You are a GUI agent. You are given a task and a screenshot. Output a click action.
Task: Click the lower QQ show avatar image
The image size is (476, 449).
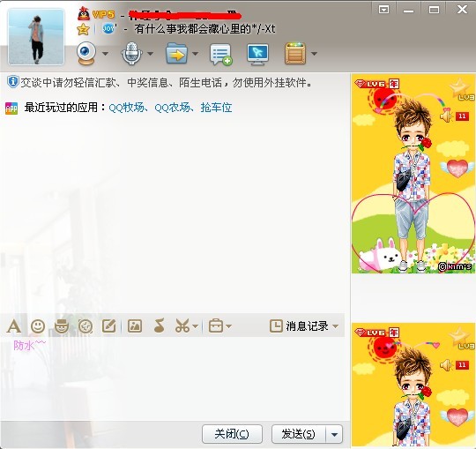413,385
